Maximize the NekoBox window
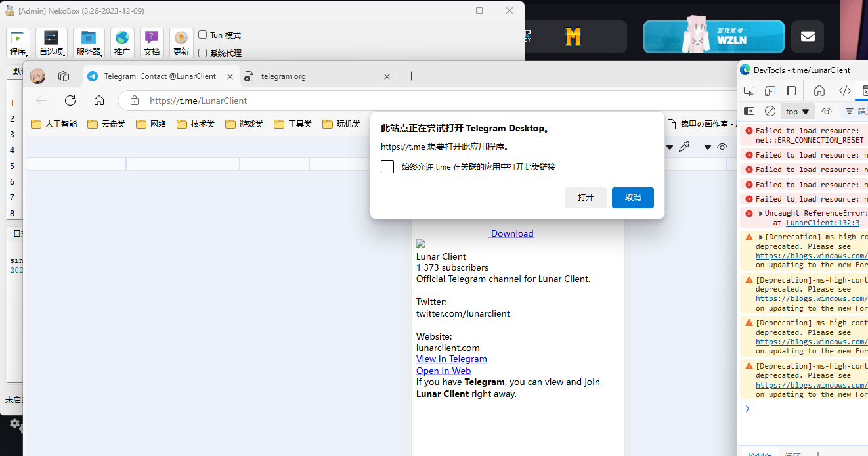The height and width of the screenshot is (456, 868). (479, 11)
